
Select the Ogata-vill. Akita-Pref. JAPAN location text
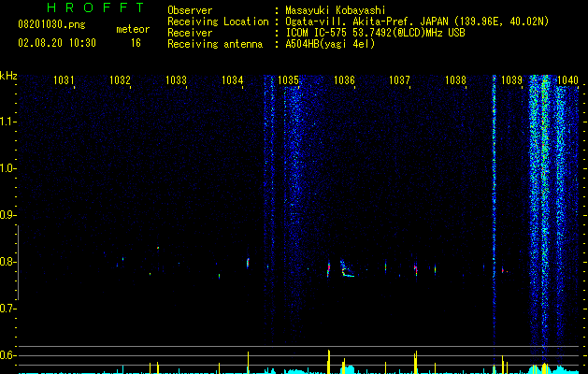pyautogui.click(x=417, y=22)
